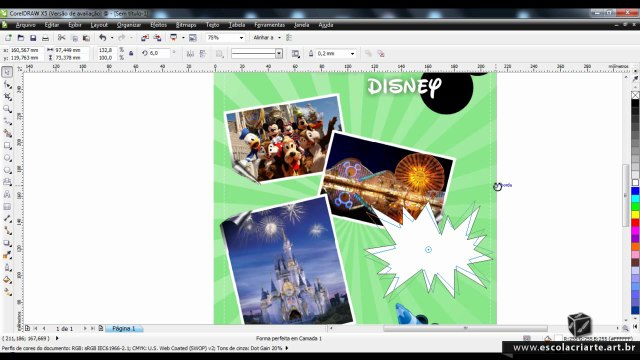640x360 pixels.
Task: Pick the yellow swatch in color palette
Action: click(635, 215)
